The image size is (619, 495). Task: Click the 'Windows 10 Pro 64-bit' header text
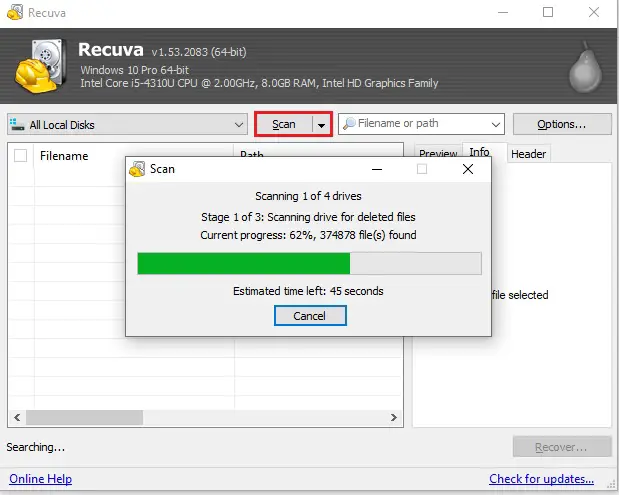pyautogui.click(x=135, y=70)
